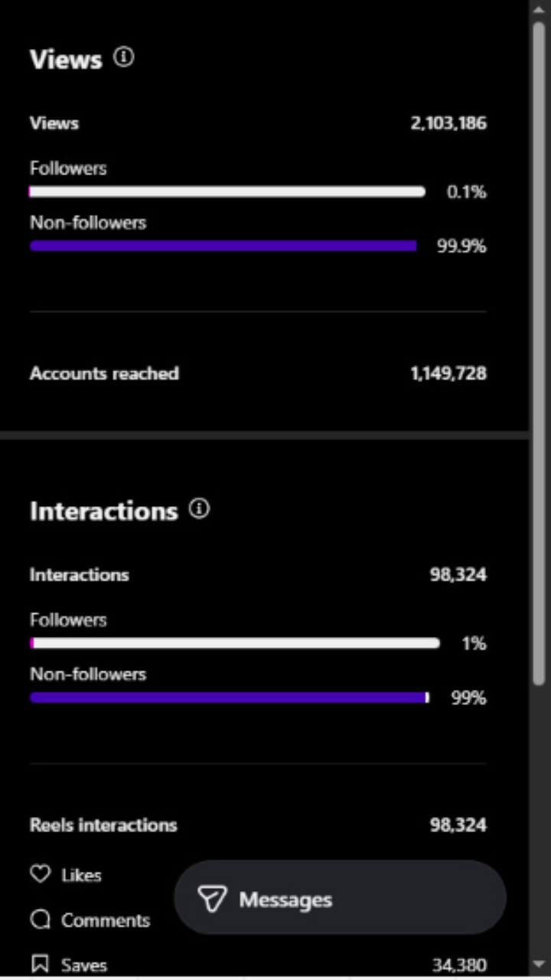Click the Interactions non-followers purple bar
The width and height of the screenshot is (551, 980).
coord(229,697)
